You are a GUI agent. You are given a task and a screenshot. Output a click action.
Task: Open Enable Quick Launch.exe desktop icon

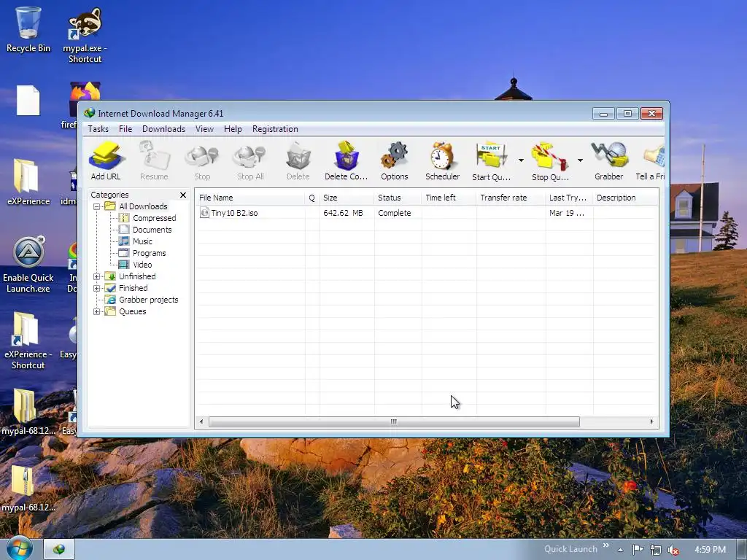[x=28, y=264]
